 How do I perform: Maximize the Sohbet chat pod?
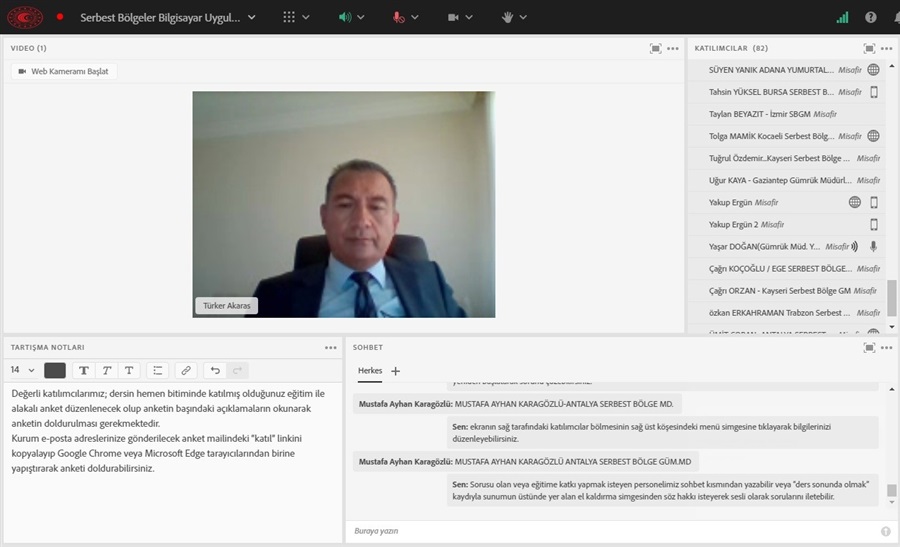869,348
